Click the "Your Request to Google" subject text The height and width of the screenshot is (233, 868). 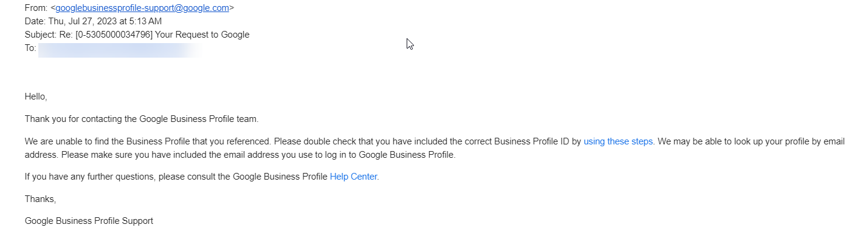point(202,35)
